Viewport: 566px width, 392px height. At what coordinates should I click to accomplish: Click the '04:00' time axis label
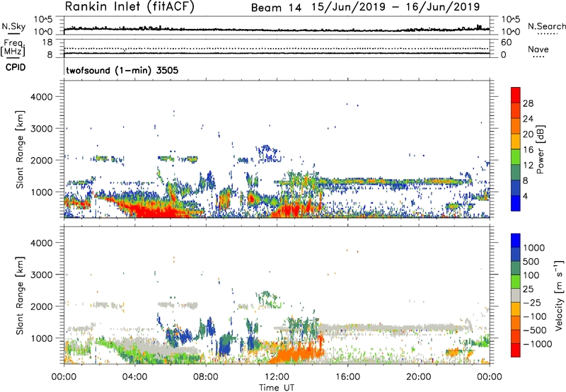click(x=134, y=377)
